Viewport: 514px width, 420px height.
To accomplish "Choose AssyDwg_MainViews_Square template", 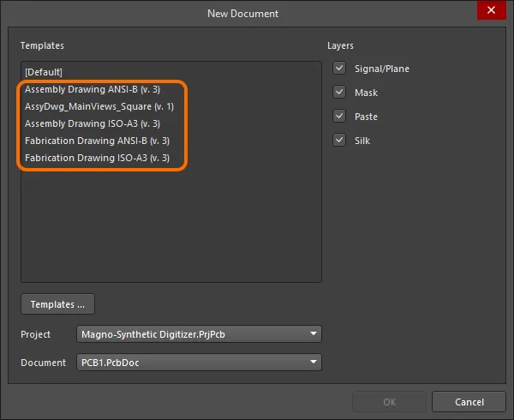I will pos(99,106).
